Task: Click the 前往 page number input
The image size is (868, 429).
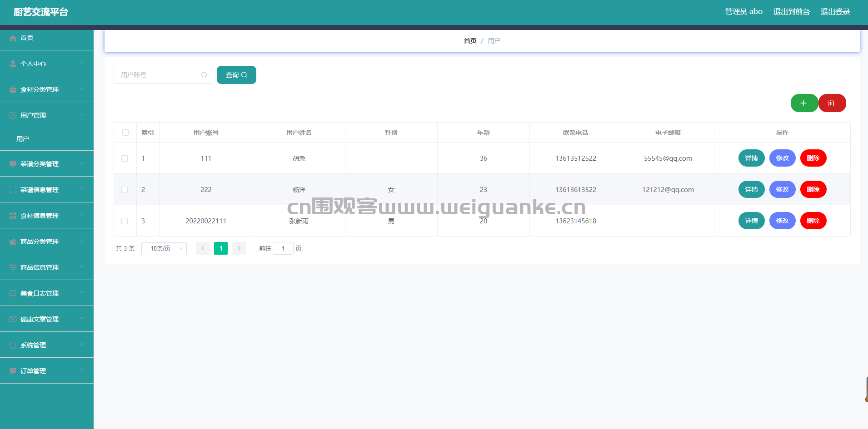Action: pos(283,248)
